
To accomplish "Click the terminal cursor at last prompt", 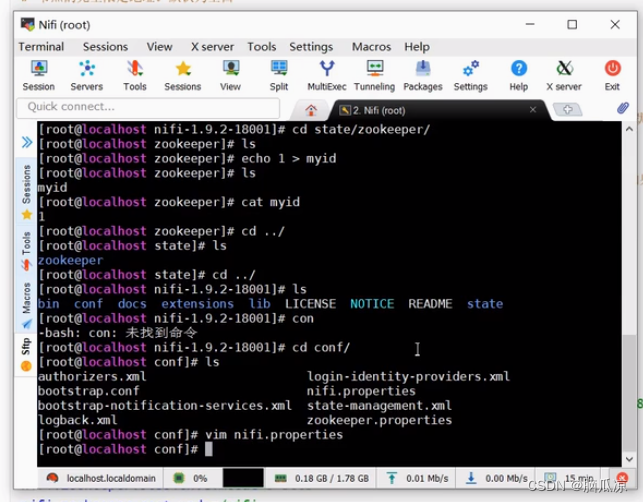I will 209,449.
